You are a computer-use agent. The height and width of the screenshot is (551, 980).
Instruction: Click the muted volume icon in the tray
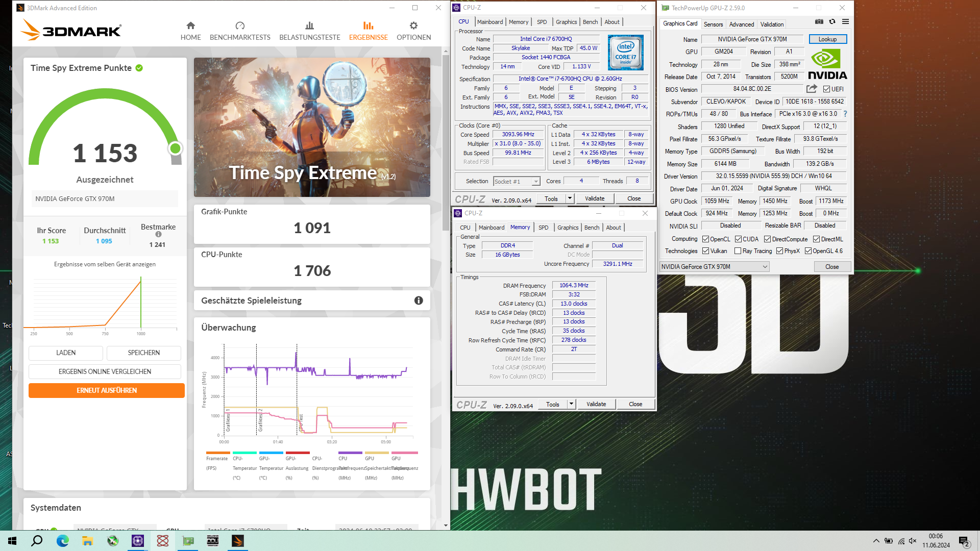pos(913,541)
